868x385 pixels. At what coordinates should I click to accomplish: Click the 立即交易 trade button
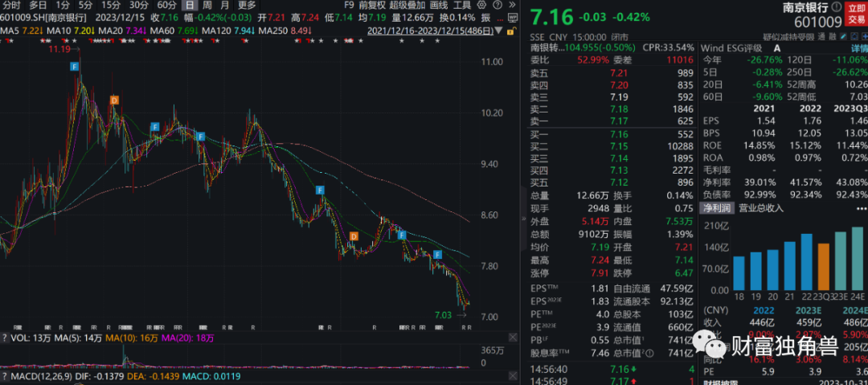pyautogui.click(x=857, y=14)
